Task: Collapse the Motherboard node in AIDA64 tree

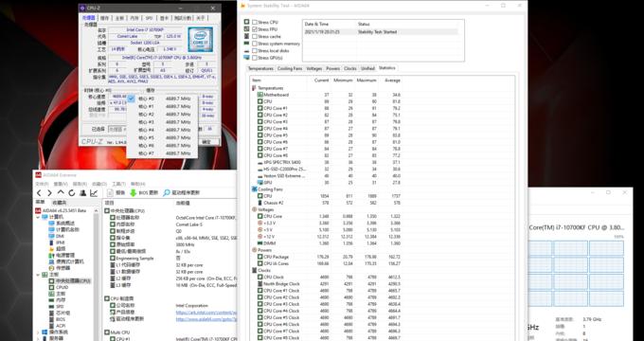Action: pos(38,275)
